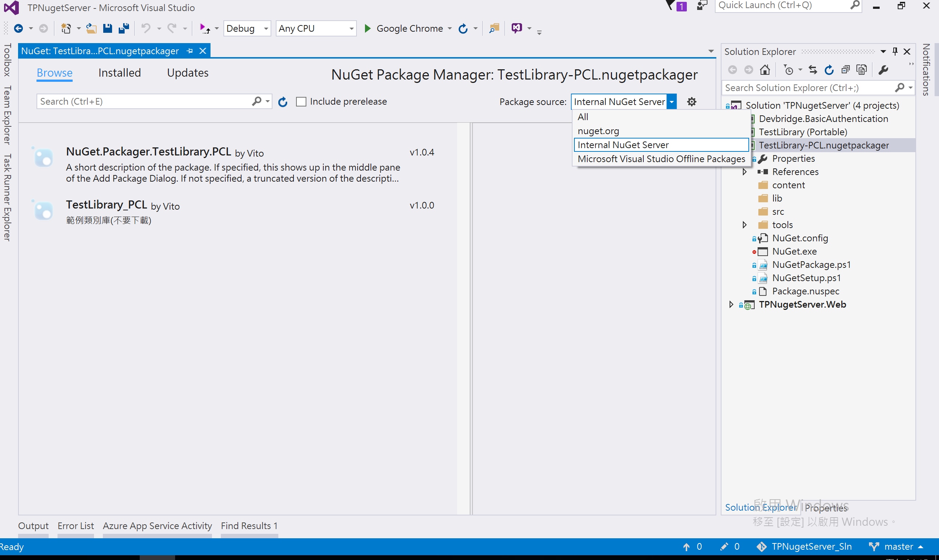
Task: Open Solution Explorer Properties wrench icon
Action: point(883,70)
